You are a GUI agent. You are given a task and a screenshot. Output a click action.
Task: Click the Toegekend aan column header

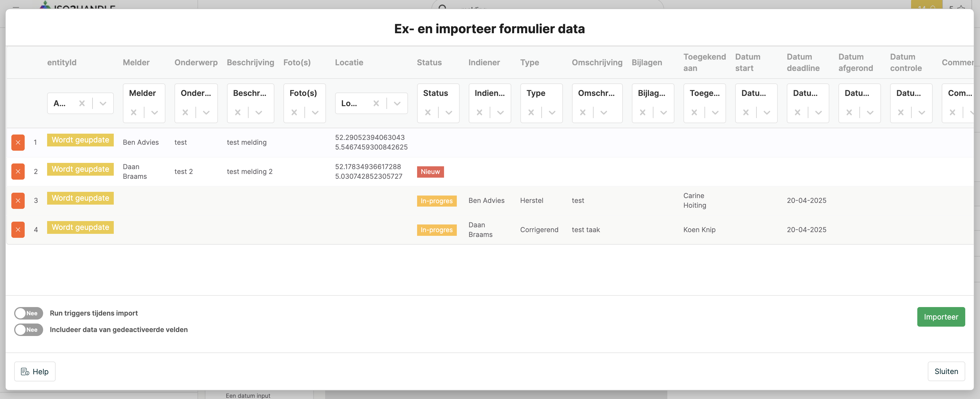click(704, 62)
